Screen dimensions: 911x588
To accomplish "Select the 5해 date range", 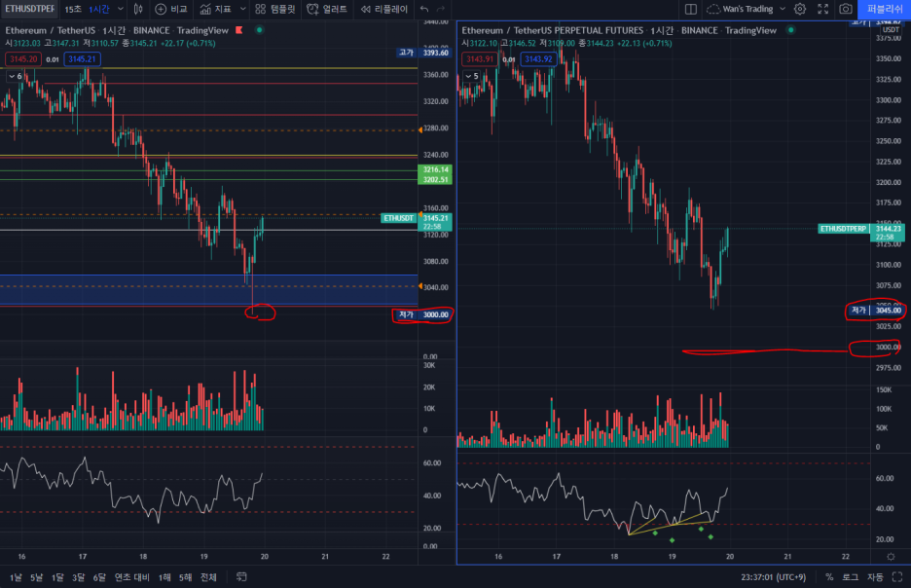I will click(185, 577).
